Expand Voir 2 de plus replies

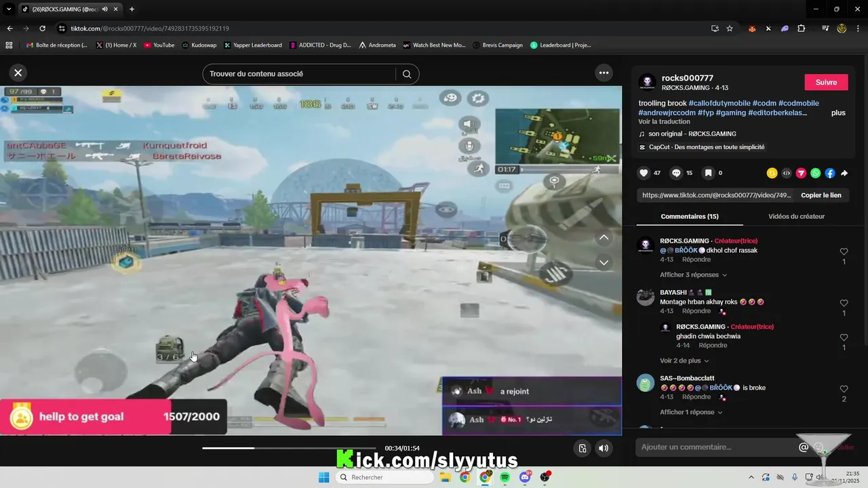pyautogui.click(x=684, y=361)
